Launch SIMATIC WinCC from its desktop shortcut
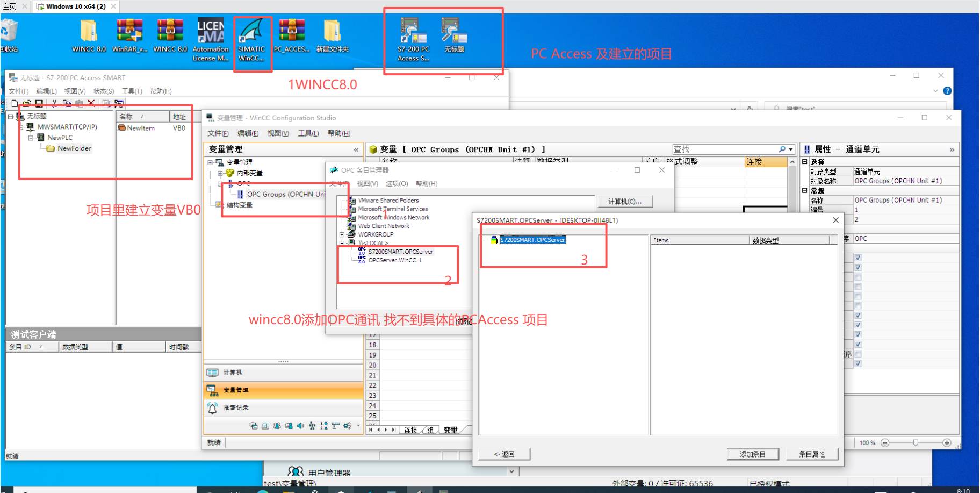The height and width of the screenshot is (493, 980). point(251,40)
